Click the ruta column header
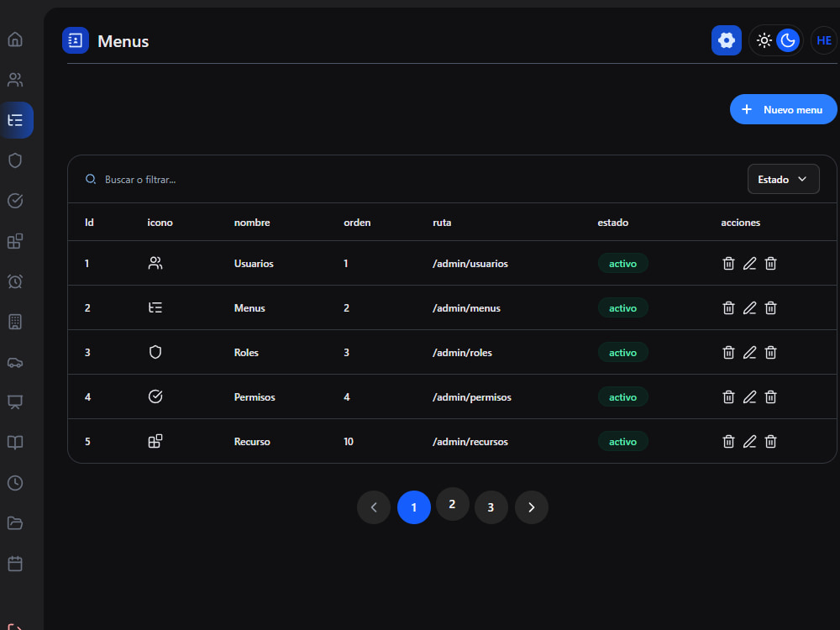840x630 pixels. click(x=442, y=223)
